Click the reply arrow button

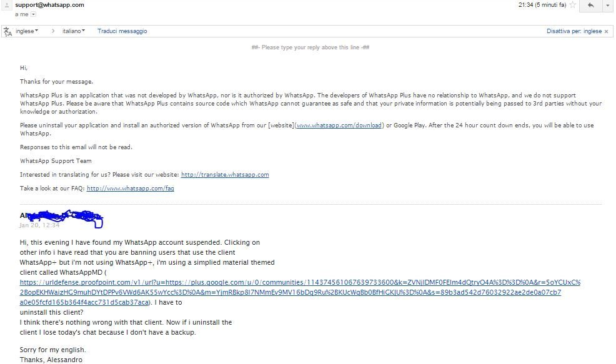(590, 6)
